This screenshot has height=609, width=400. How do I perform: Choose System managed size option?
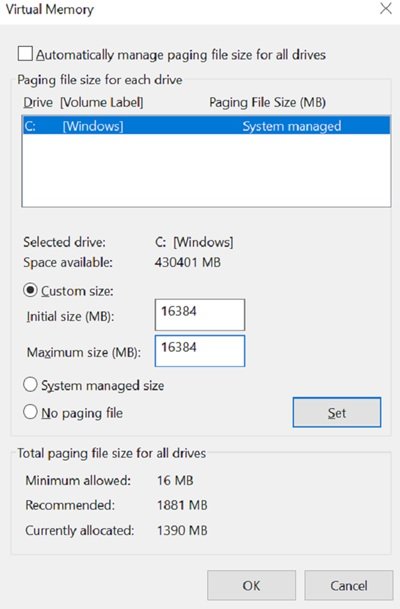30,385
